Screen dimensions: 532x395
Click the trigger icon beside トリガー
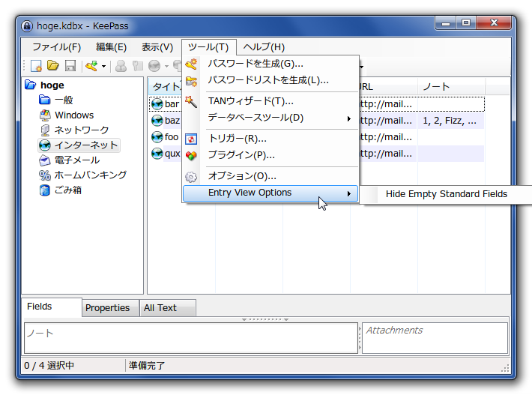191,139
